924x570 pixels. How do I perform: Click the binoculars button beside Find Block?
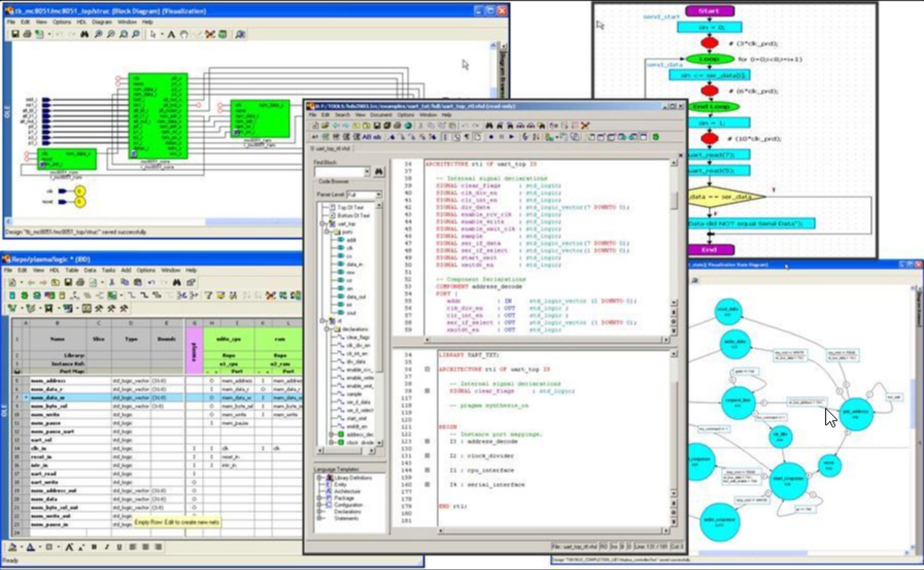(379, 172)
